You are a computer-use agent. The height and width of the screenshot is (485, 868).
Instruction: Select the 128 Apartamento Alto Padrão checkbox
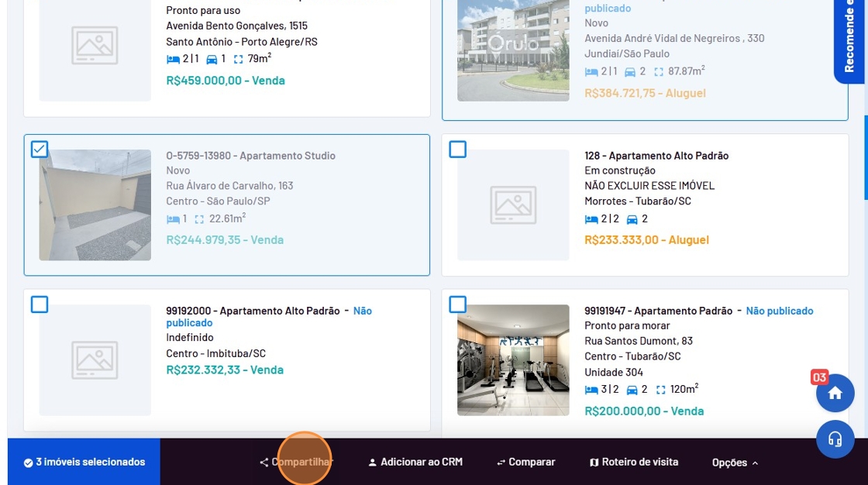[458, 149]
